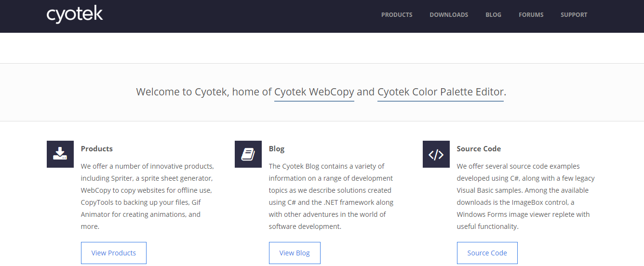Viewport: 644px width, 266px height.
Task: Select the Source Code section heading
Action: coord(479,149)
